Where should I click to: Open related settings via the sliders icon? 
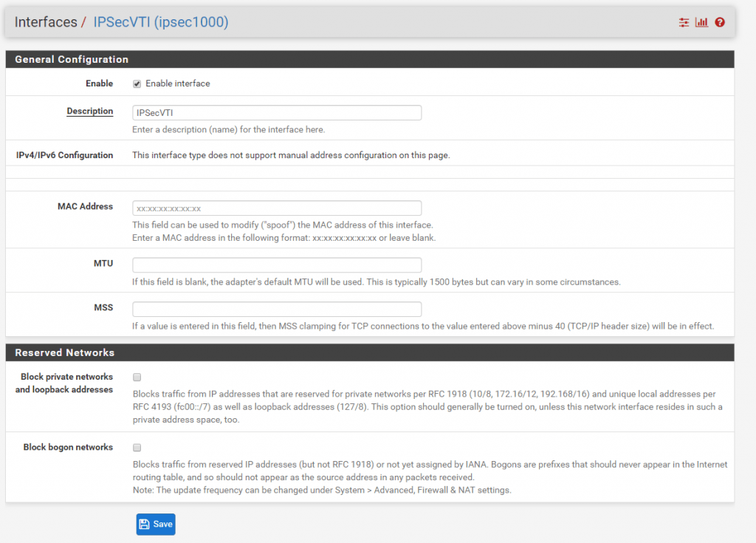click(x=684, y=22)
